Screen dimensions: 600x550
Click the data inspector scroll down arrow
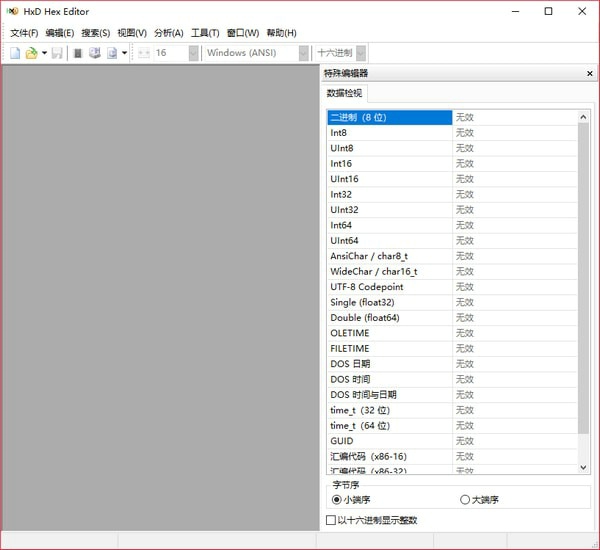(x=584, y=466)
